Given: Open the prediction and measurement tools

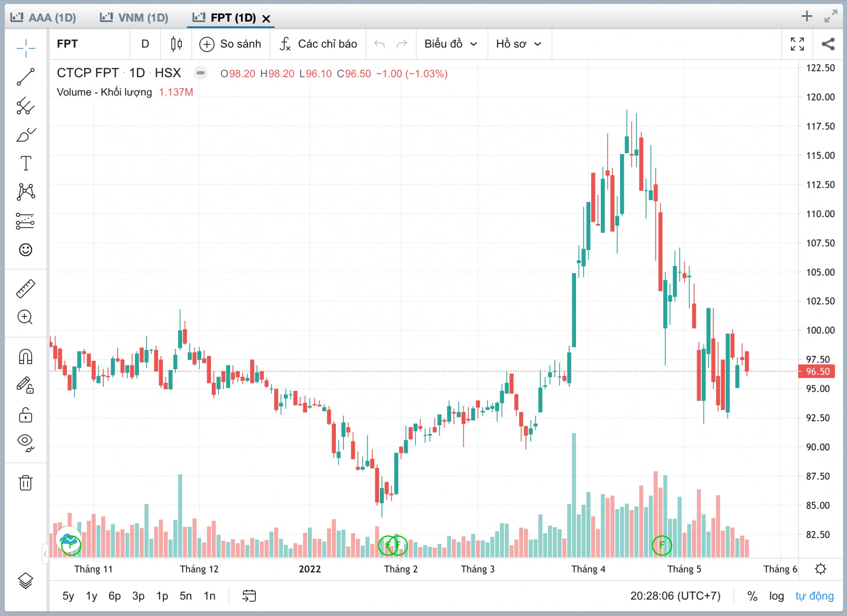Looking at the screenshot, I should click(25, 221).
